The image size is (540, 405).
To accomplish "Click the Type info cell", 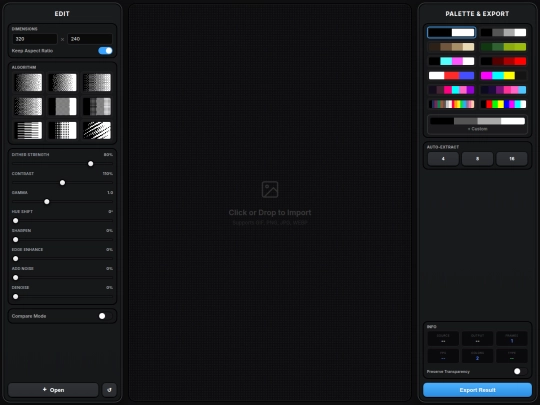I will point(512,356).
